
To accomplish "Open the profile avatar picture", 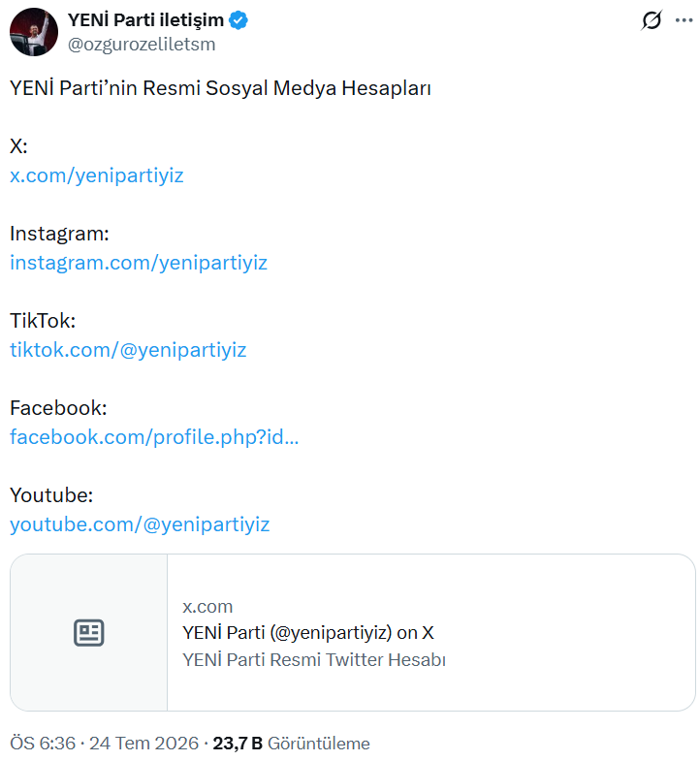I will pos(34,32).
